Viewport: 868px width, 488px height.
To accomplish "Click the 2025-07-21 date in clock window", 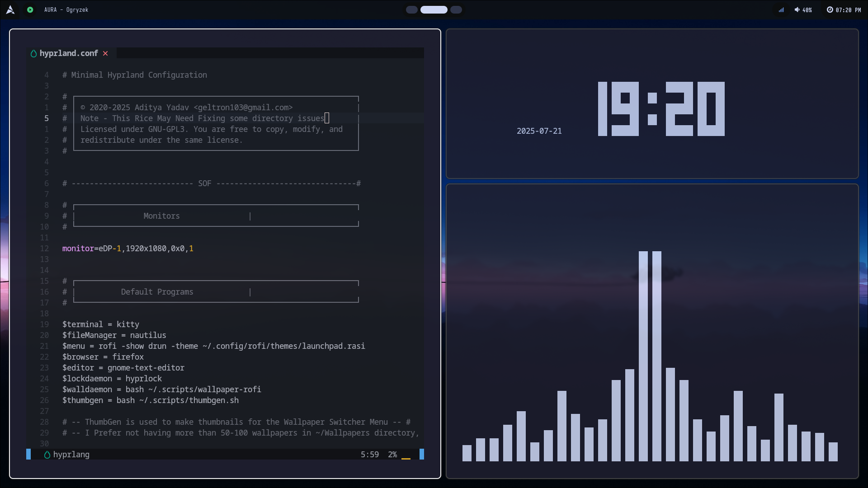I will point(539,131).
